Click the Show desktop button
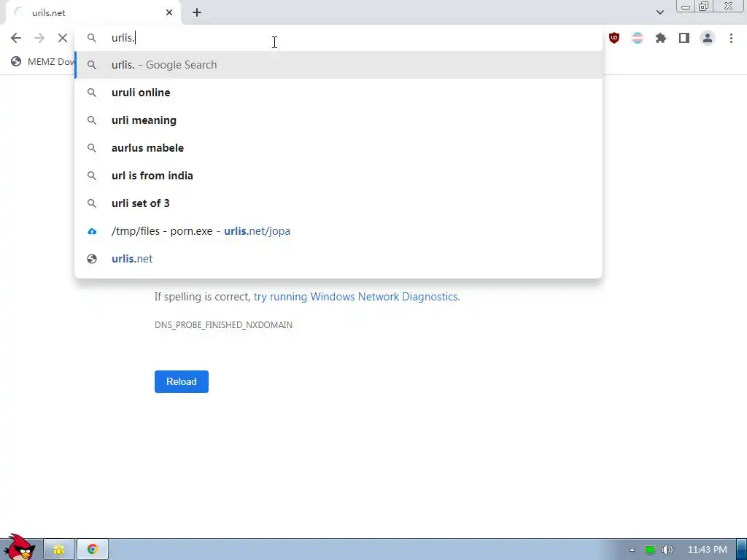The height and width of the screenshot is (560, 747). (742, 550)
